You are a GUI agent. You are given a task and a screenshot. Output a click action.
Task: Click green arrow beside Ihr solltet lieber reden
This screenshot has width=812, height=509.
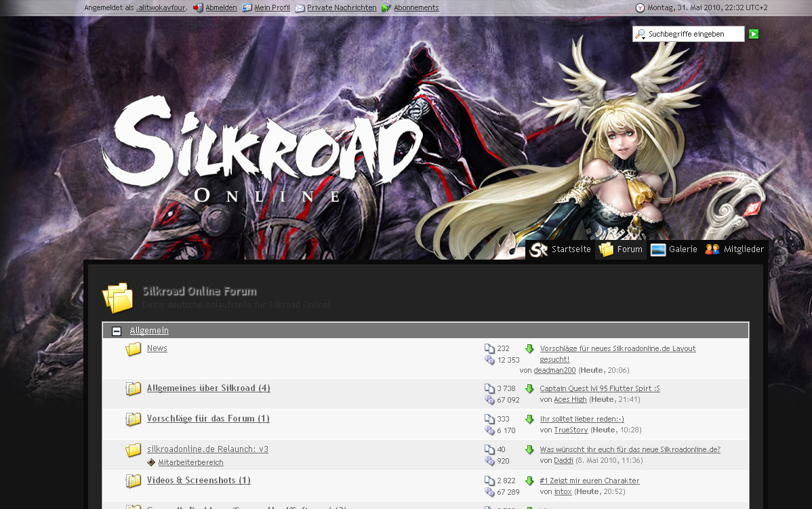530,419
